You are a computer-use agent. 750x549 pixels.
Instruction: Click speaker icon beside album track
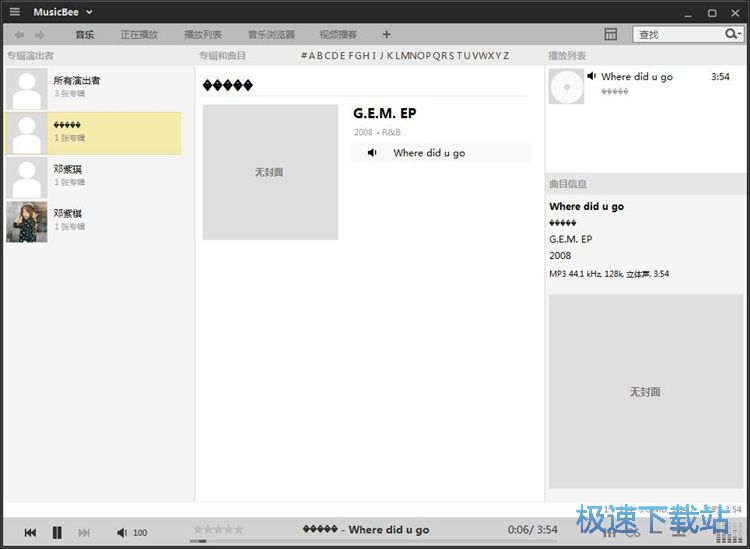click(x=372, y=153)
